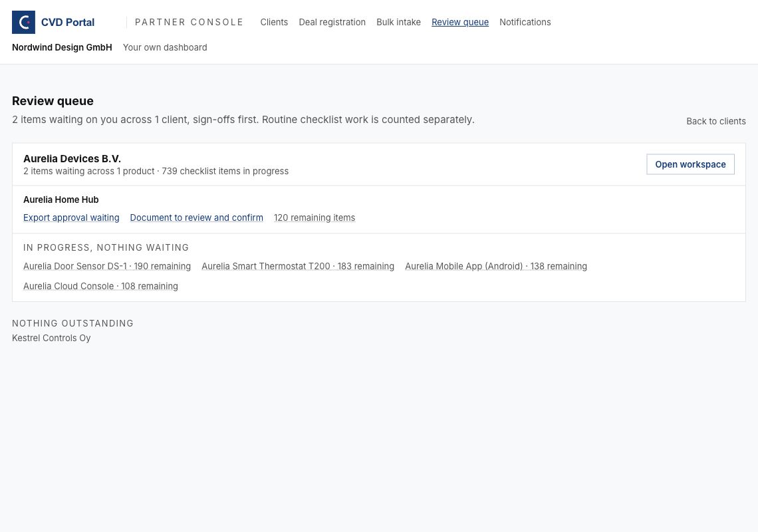Open Aurelia Cloud Console 108 remaining

[100, 287]
